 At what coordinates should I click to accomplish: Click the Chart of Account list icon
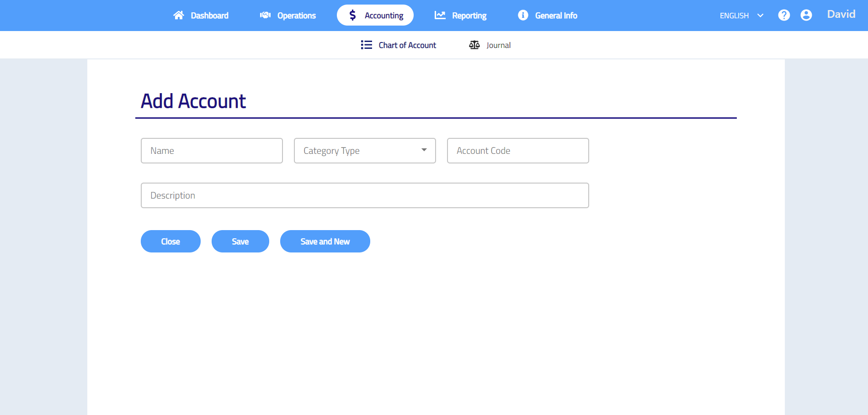[x=366, y=45]
